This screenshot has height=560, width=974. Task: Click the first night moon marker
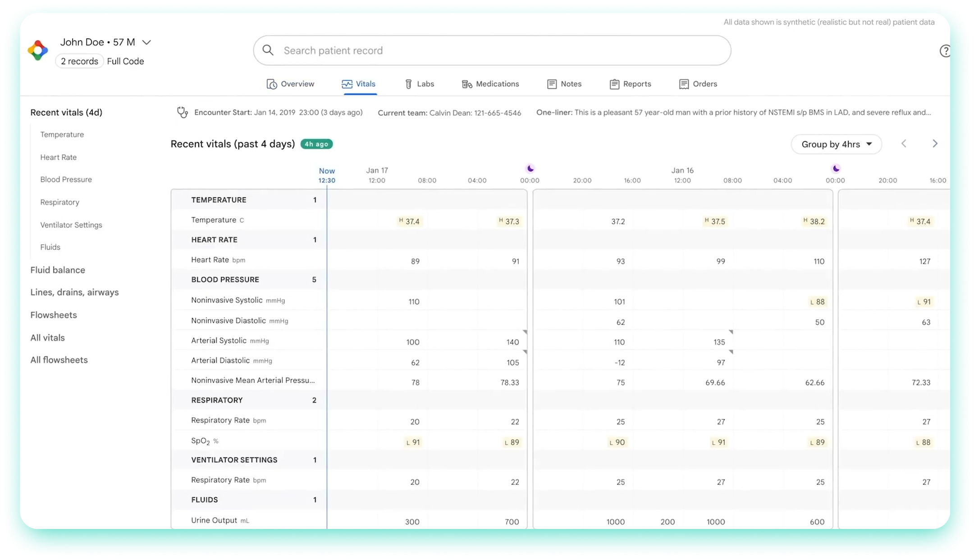(530, 168)
